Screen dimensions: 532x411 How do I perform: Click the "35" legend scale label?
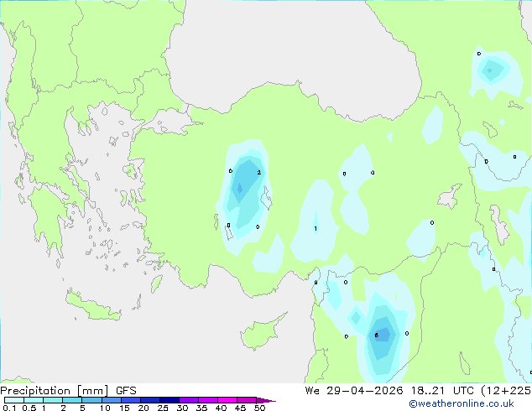201,408
